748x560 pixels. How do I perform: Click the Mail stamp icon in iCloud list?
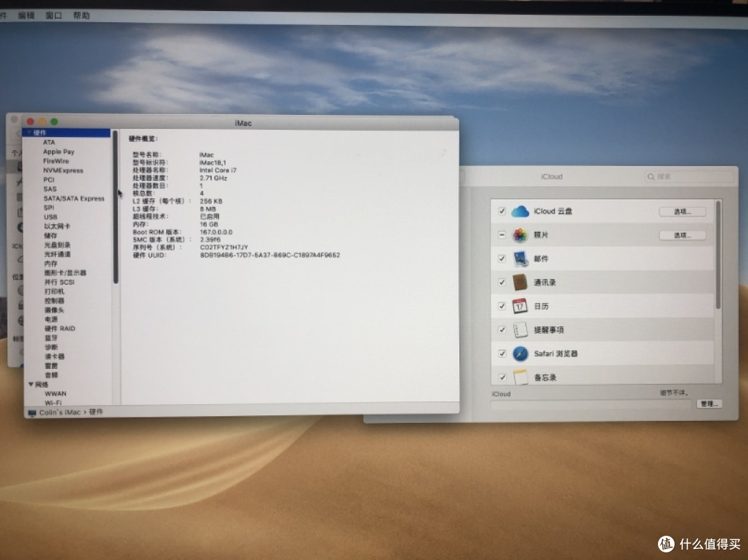[520, 258]
